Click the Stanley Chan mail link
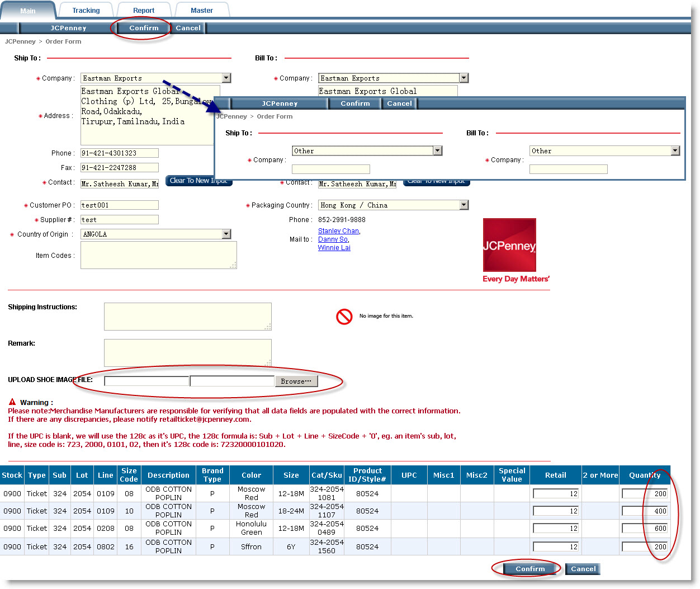The width and height of the screenshot is (700, 589). tap(339, 231)
